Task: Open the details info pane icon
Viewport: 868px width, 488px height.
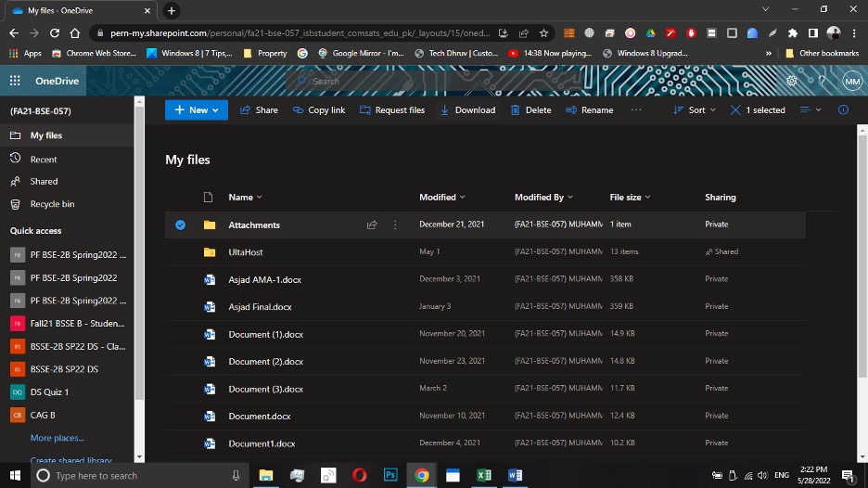Action: click(x=843, y=109)
